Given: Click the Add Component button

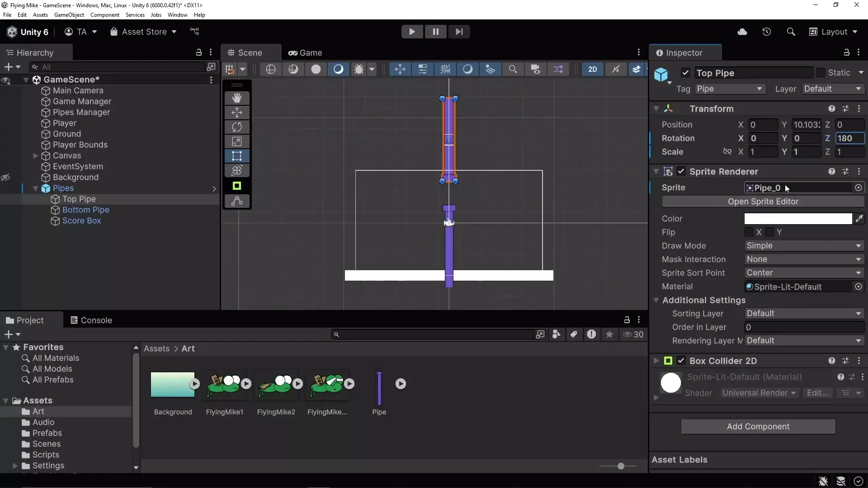Looking at the screenshot, I should (x=758, y=427).
